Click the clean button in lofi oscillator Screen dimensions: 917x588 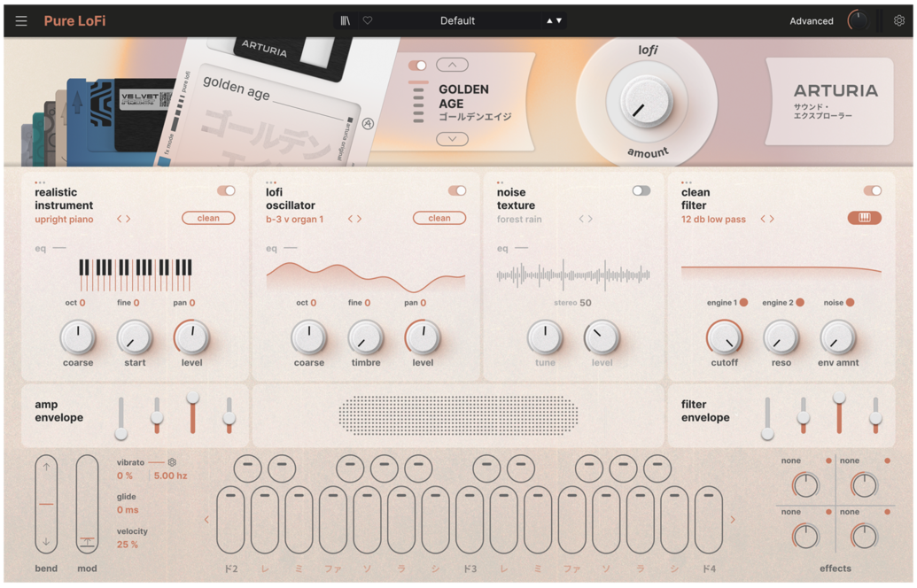(x=439, y=218)
